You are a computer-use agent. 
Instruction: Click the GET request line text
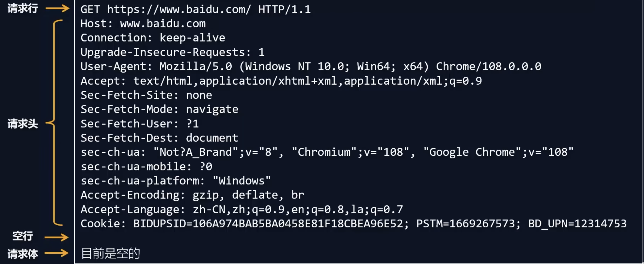(196, 9)
